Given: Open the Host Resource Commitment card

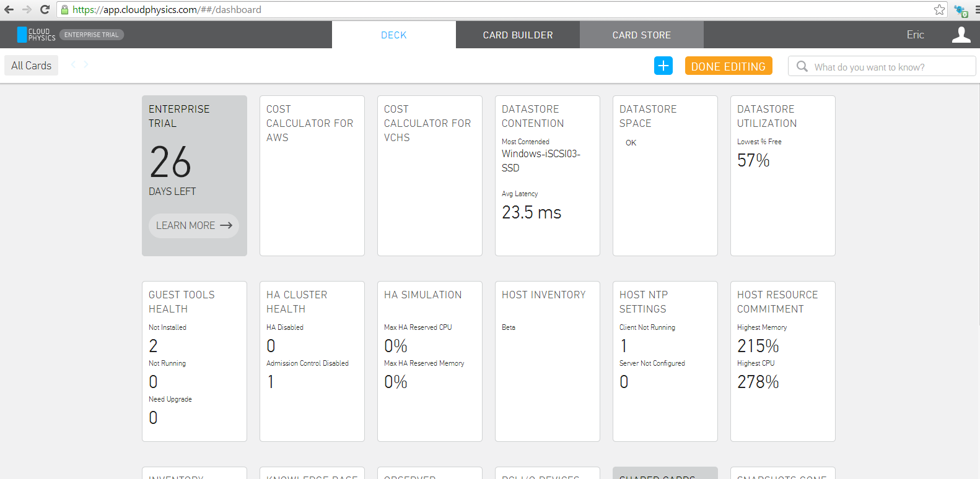Looking at the screenshot, I should tap(782, 361).
